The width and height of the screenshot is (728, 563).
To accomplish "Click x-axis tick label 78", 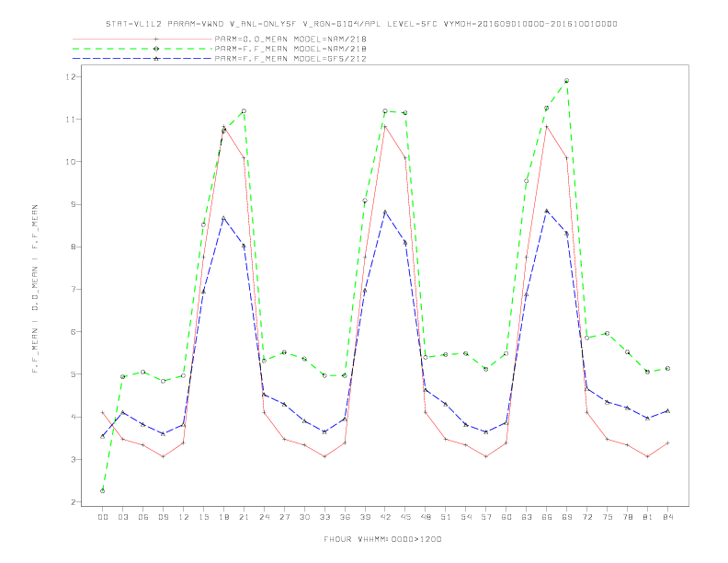I will (628, 517).
